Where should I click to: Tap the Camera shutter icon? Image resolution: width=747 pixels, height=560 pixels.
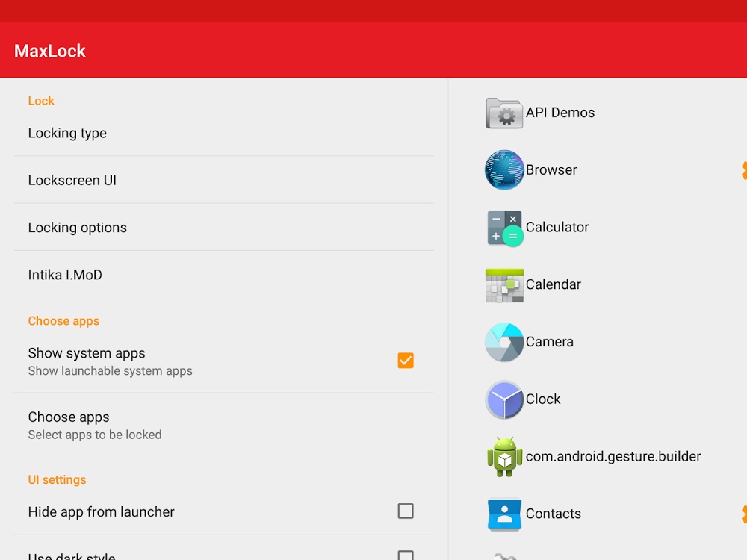pyautogui.click(x=504, y=342)
